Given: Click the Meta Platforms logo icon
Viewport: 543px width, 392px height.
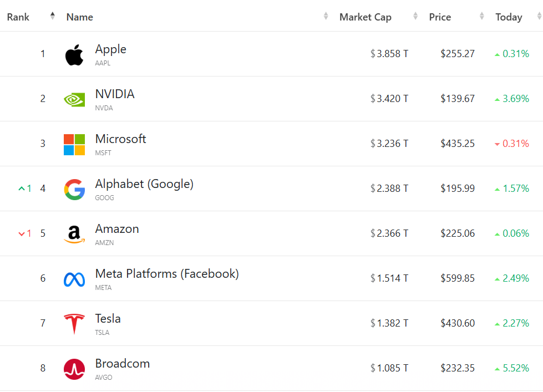Looking at the screenshot, I should [x=74, y=279].
